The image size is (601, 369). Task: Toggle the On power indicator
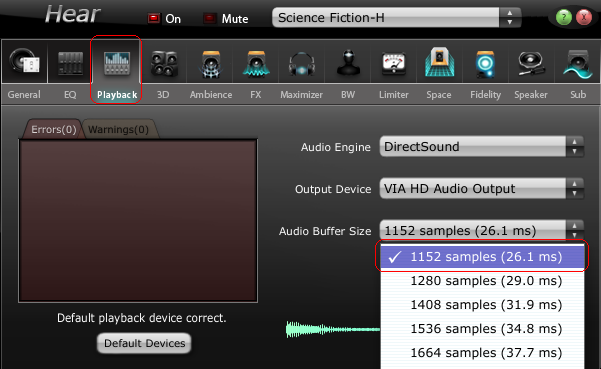click(154, 18)
